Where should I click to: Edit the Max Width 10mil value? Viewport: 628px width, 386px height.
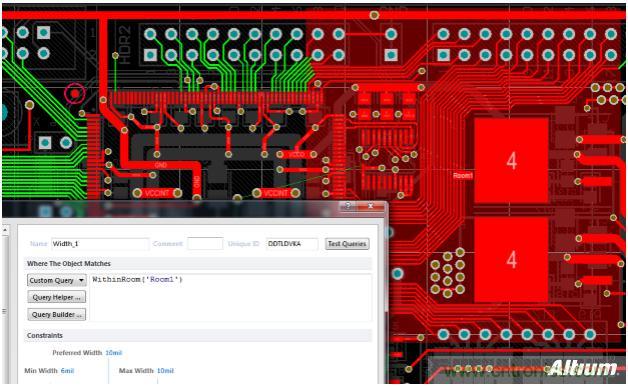coord(165,371)
